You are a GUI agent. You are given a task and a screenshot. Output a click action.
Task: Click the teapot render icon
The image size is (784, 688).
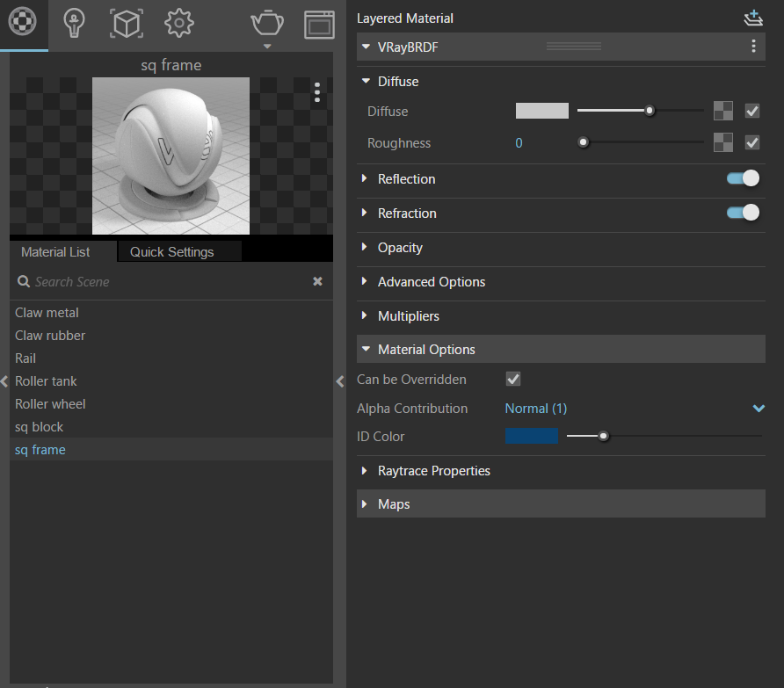[267, 23]
